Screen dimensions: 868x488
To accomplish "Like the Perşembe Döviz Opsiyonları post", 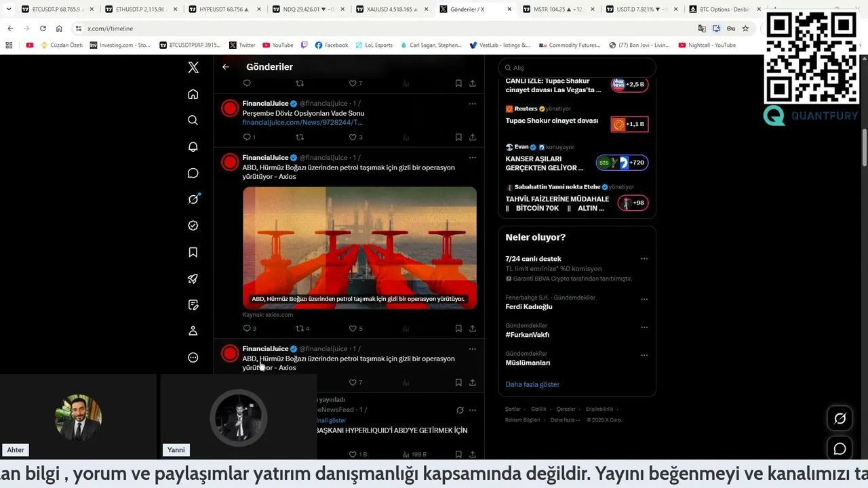I will [x=353, y=137].
